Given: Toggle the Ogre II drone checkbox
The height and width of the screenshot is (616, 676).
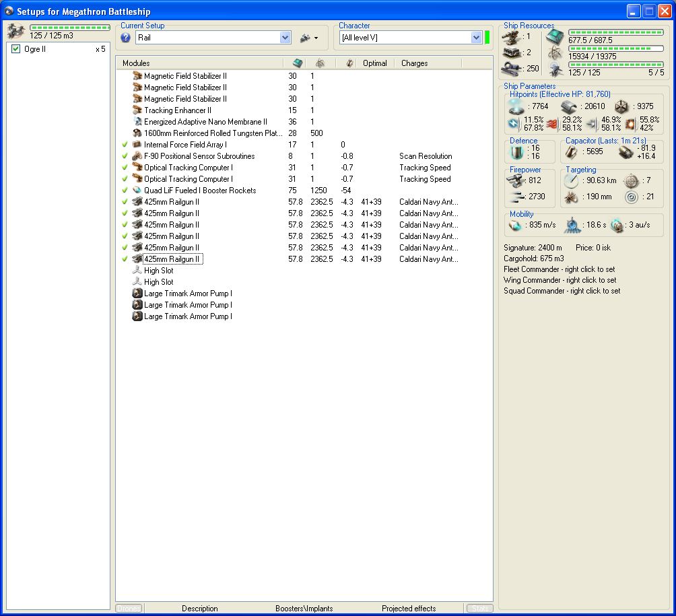Looking at the screenshot, I should tap(16, 48).
